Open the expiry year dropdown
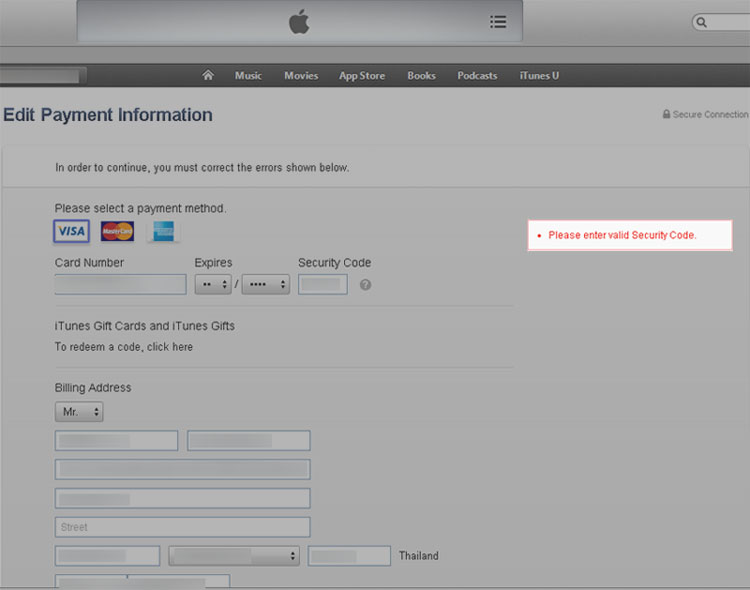This screenshot has height=590, width=750. pos(265,284)
